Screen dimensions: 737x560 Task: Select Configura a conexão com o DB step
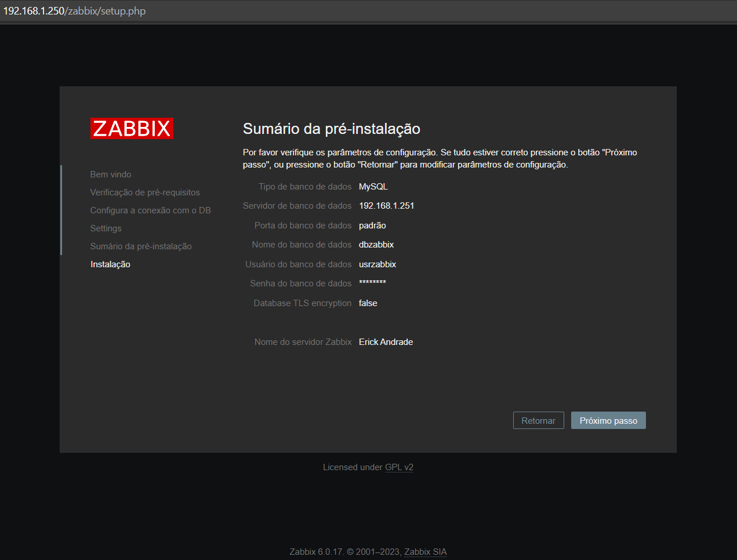[x=150, y=210]
